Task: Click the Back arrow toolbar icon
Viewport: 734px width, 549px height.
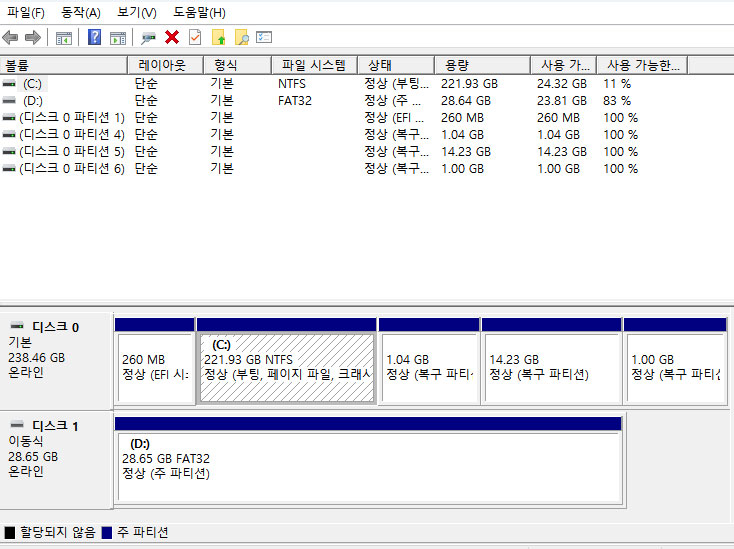Action: click(10, 37)
